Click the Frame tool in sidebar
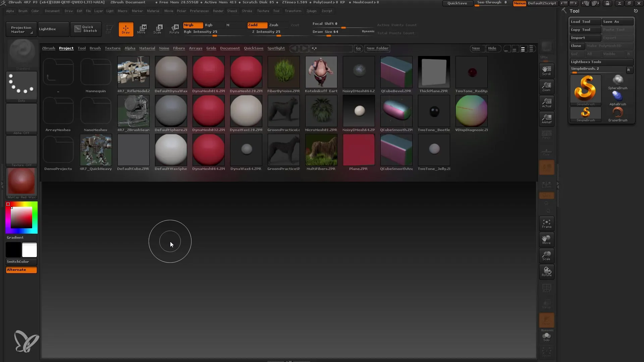644x362 pixels. (x=547, y=223)
